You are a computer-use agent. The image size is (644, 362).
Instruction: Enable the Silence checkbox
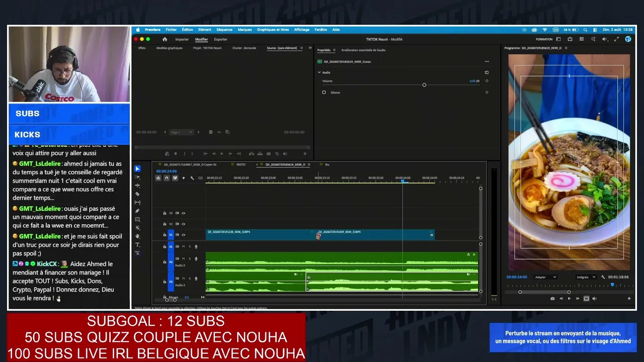(x=324, y=93)
